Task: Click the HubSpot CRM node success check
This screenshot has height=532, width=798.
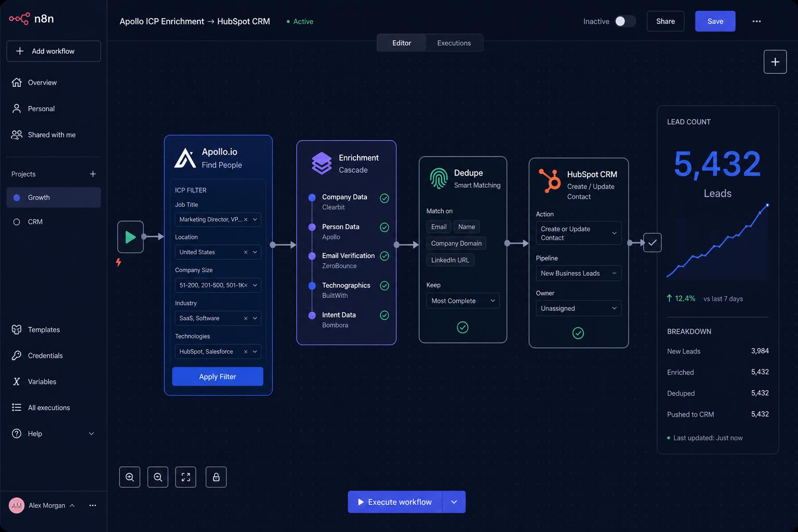Action: pyautogui.click(x=578, y=333)
